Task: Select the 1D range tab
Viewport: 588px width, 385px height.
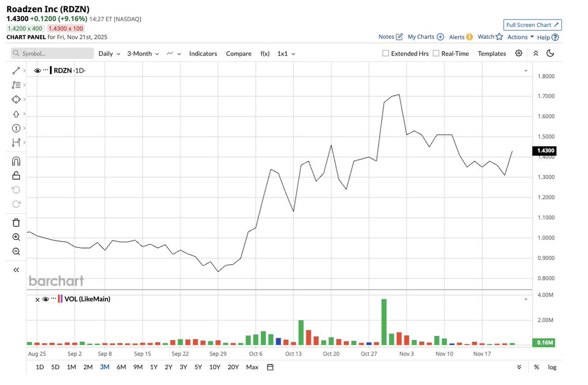Action: [x=40, y=367]
